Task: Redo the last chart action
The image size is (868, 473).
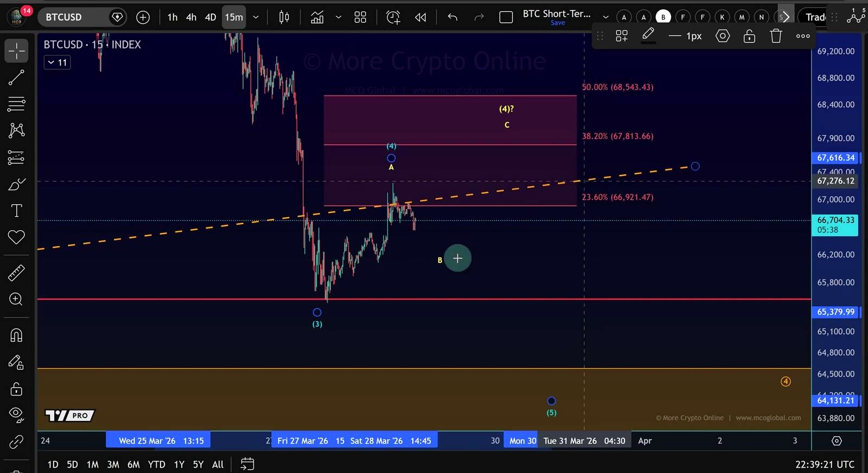Action: [x=478, y=17]
